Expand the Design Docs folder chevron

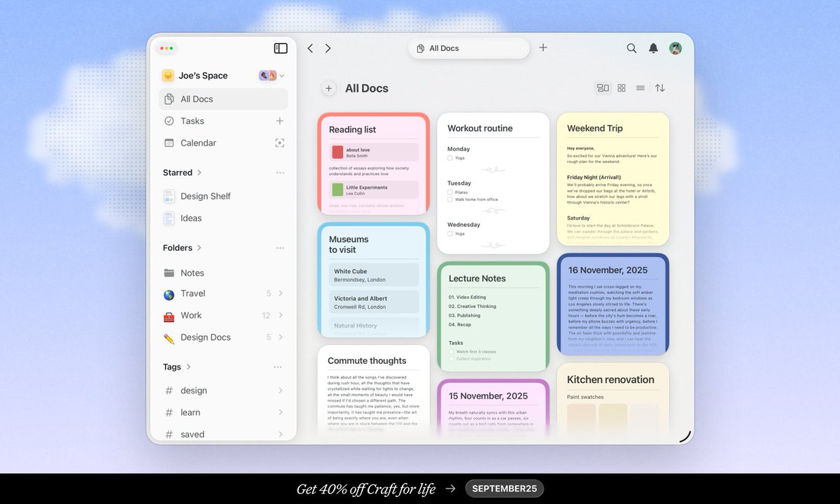pos(281,337)
